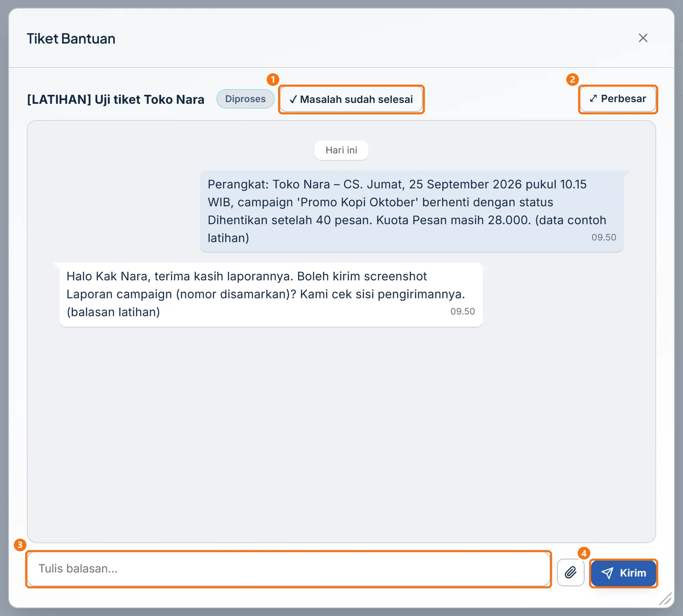Expand chat with Perbesar button
This screenshot has width=683, height=616.
tap(618, 99)
